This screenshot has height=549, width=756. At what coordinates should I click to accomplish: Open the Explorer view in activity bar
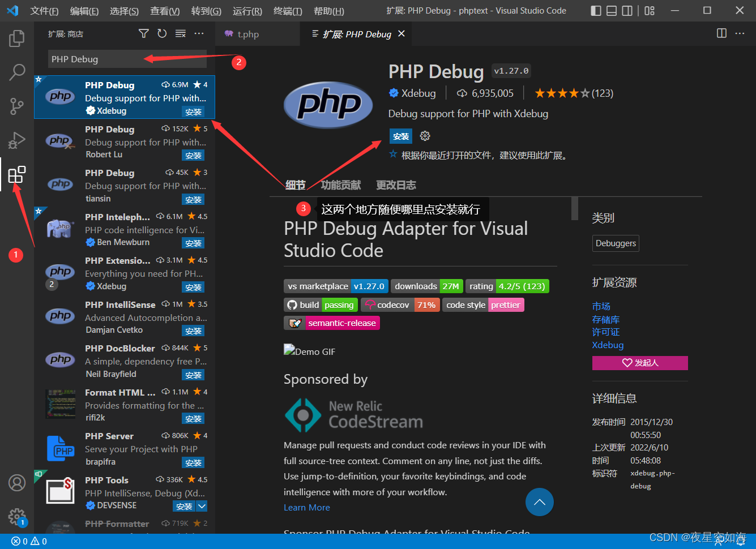17,38
